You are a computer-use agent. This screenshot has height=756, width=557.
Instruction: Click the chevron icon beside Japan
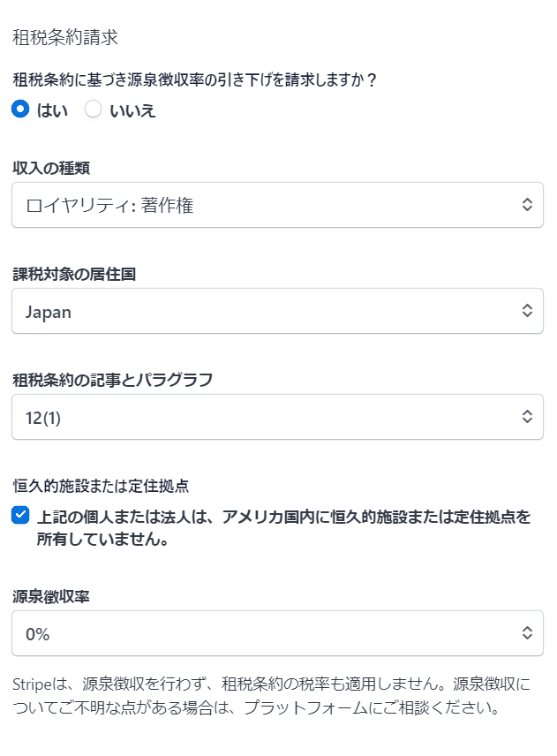(x=527, y=311)
